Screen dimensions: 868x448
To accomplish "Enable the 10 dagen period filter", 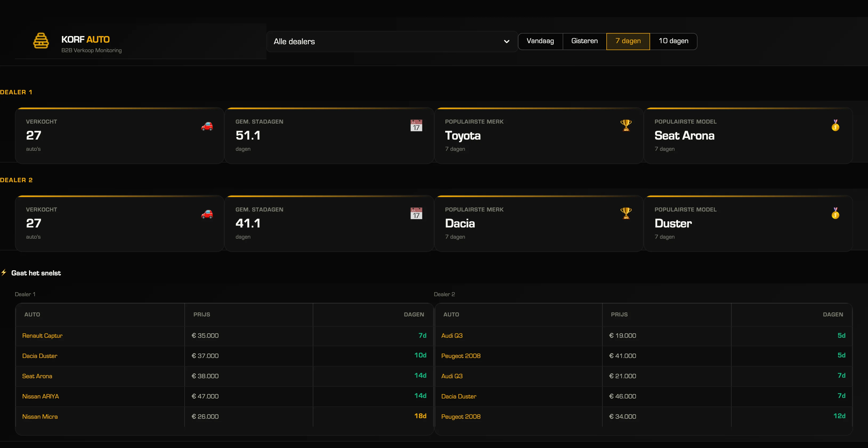I will tap(673, 41).
